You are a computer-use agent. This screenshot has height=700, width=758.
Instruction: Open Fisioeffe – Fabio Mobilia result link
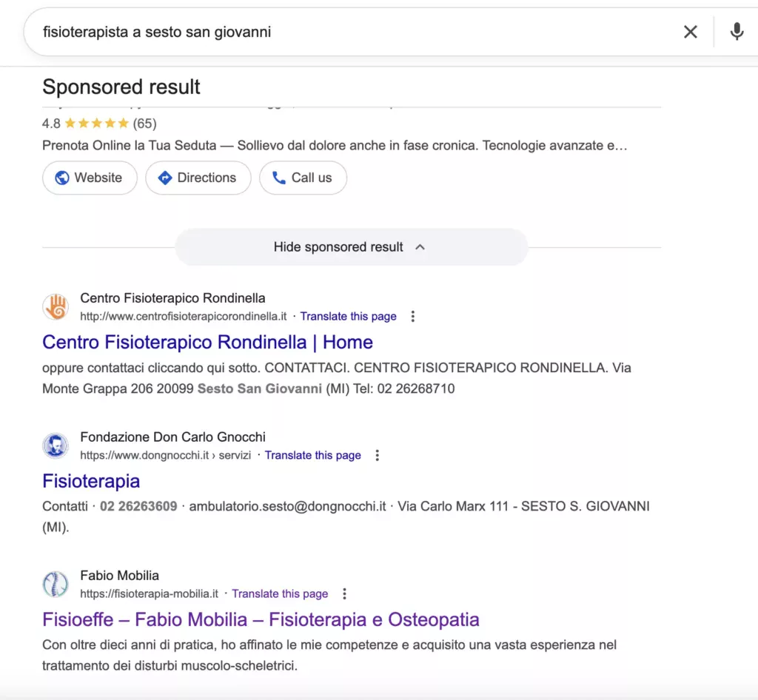click(x=261, y=619)
